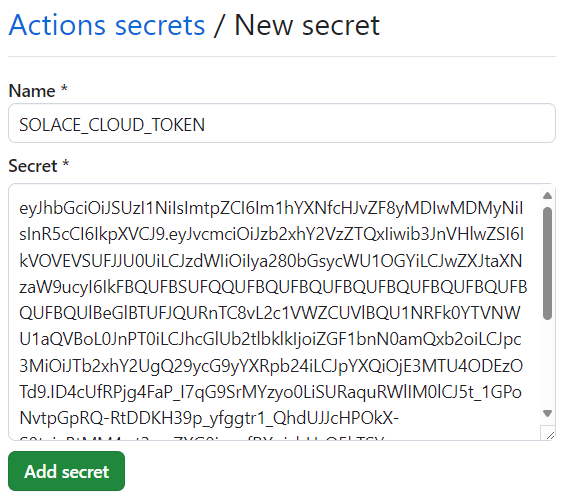Viewport: 569px width, 498px height.
Task: Click the scrollbar track below the thumb
Action: [x=547, y=364]
